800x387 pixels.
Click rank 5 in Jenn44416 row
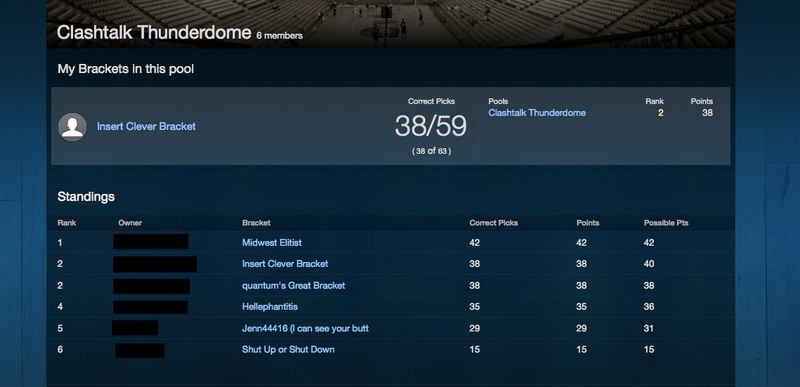[x=60, y=328]
